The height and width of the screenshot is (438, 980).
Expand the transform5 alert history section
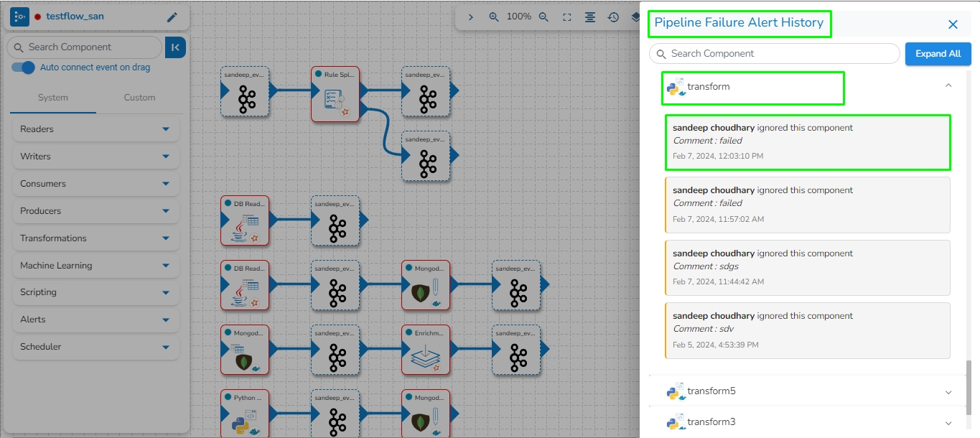point(948,392)
